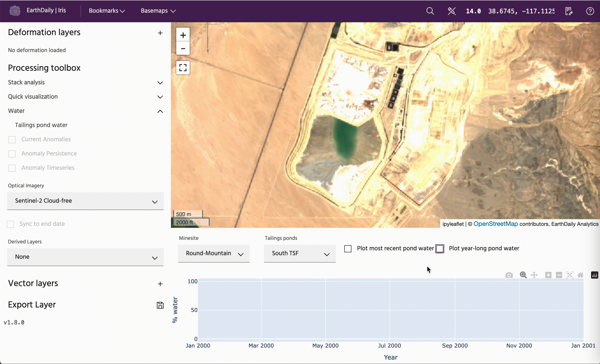
Task: Check Plot year-long pond water
Action: pyautogui.click(x=440, y=249)
